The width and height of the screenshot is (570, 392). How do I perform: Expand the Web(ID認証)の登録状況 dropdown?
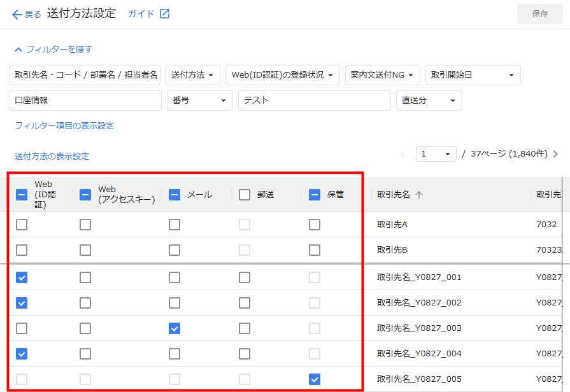(x=282, y=75)
